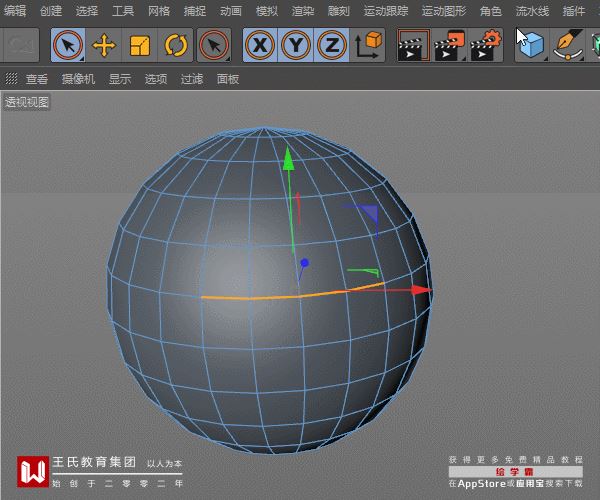Click the green Y axis arrow handle
The image size is (600, 500).
[289, 158]
